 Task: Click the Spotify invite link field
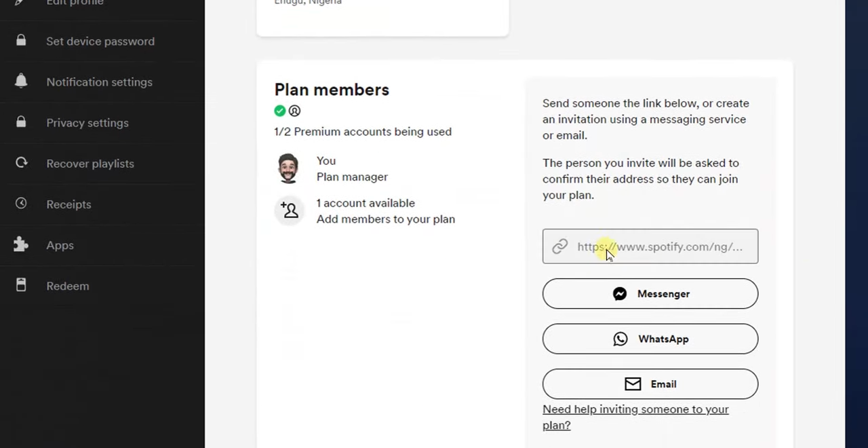click(659, 246)
